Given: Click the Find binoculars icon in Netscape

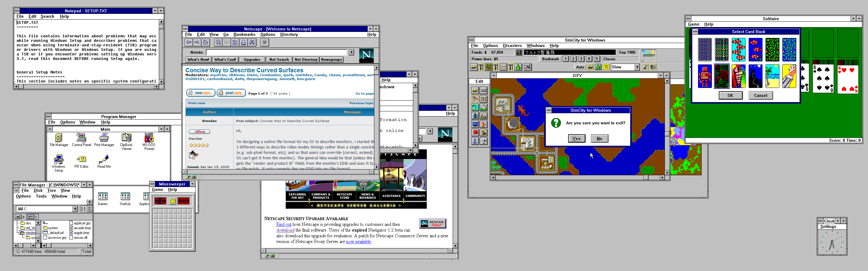Looking at the screenshot, I should [x=252, y=42].
